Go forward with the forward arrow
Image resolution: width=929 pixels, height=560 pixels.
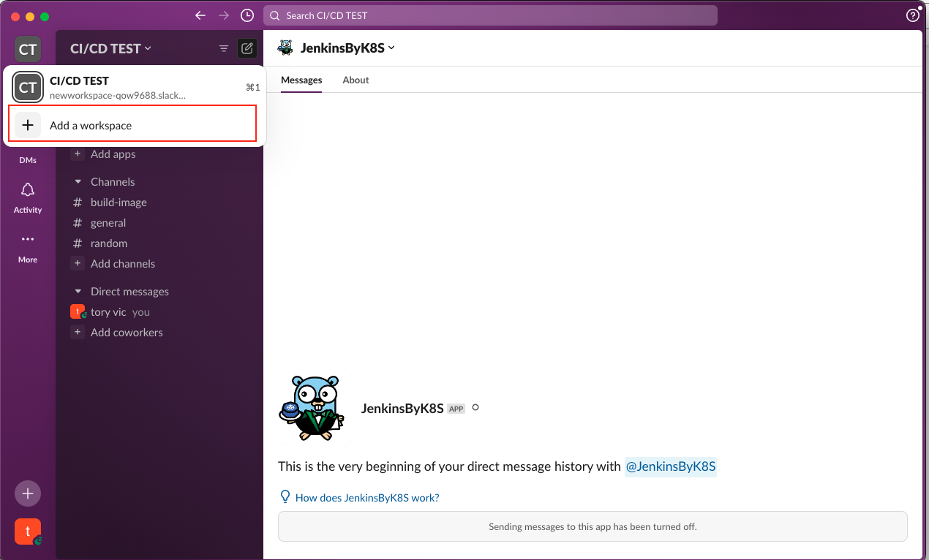pyautogui.click(x=224, y=15)
